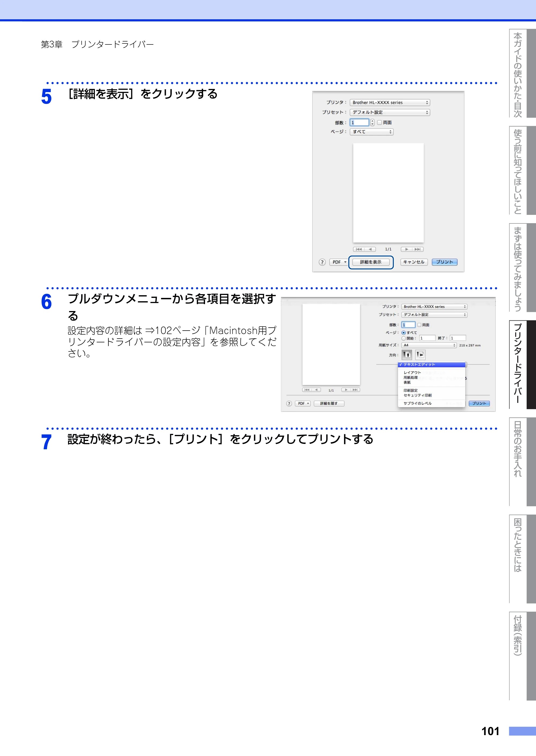The image size is (536, 756).
Task: Click プリント button in step 5 dialog
Action: click(x=445, y=262)
